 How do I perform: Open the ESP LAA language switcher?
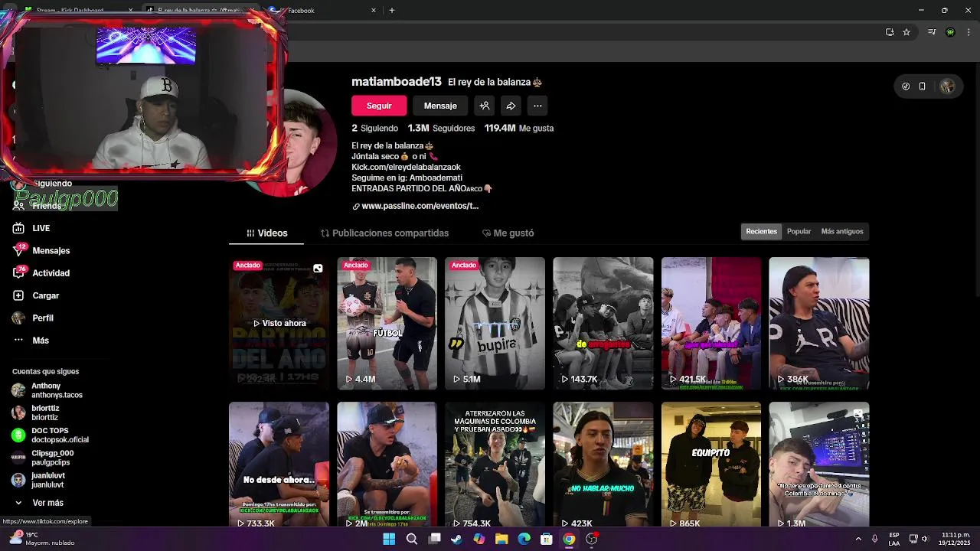894,539
